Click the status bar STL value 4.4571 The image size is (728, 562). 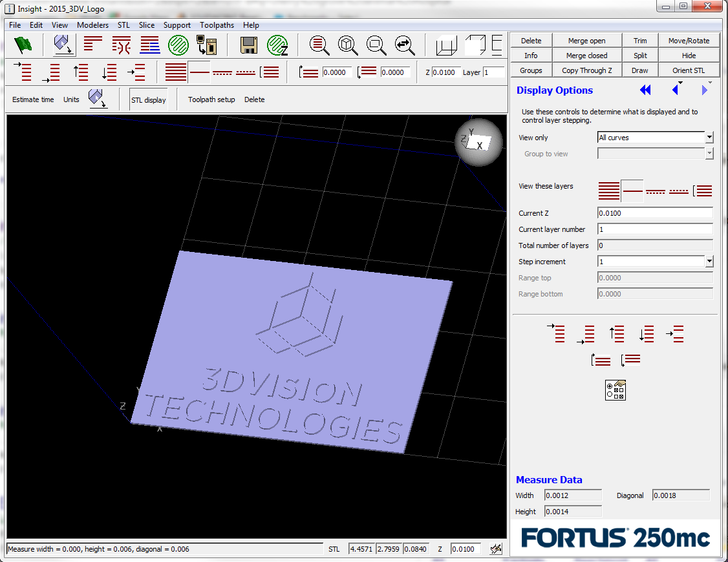(x=361, y=549)
